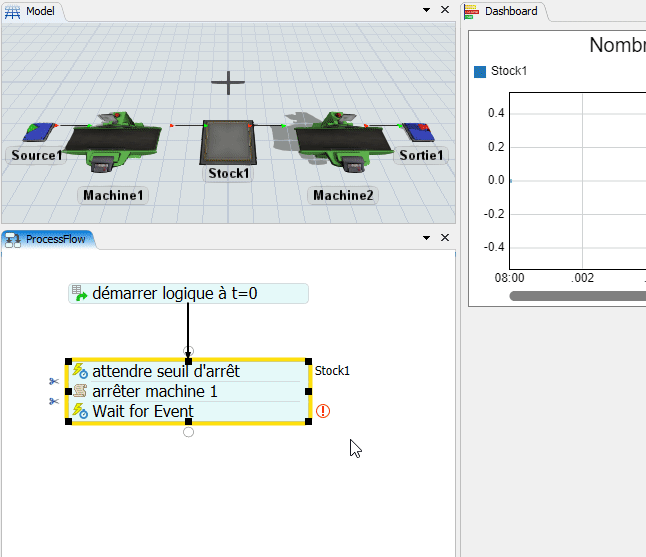The width and height of the screenshot is (646, 557).
Task: Select the 'Wait for Event' activity
Action: click(x=188, y=411)
